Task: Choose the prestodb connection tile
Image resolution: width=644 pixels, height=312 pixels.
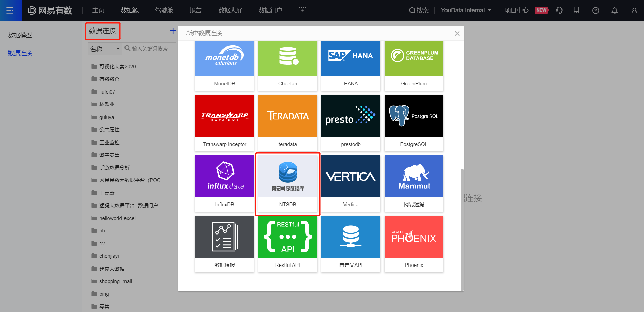Action: pos(351,123)
